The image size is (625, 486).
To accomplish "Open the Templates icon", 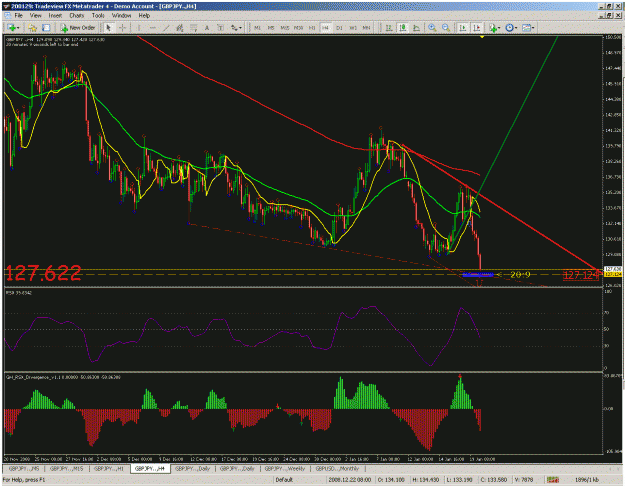I will [x=527, y=28].
